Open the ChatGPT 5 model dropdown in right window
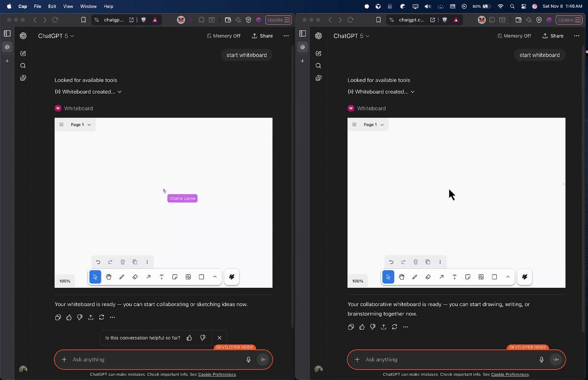 [351, 36]
